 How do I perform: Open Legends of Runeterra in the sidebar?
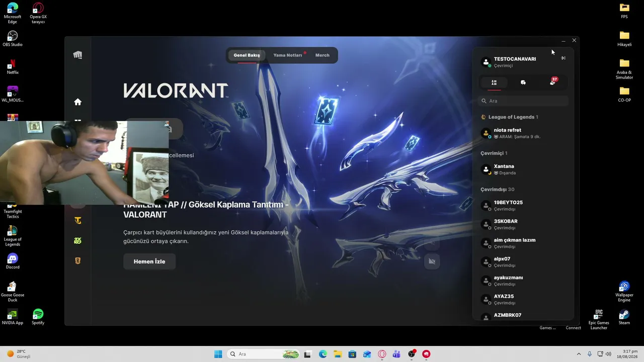[77, 261]
